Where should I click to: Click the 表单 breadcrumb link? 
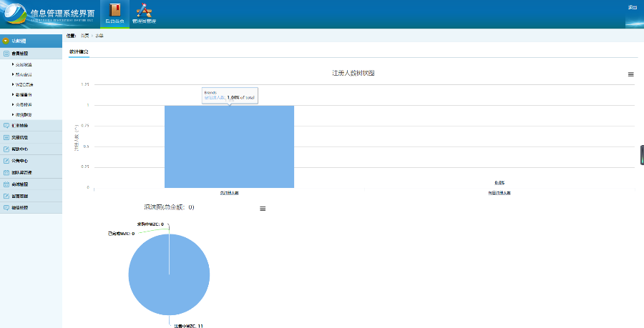coord(99,36)
